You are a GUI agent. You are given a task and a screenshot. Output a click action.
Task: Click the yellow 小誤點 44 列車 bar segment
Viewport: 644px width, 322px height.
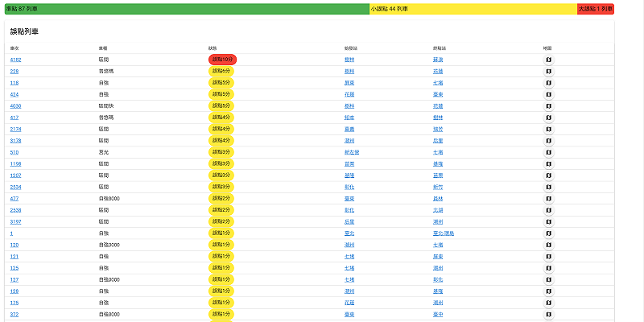point(472,8)
